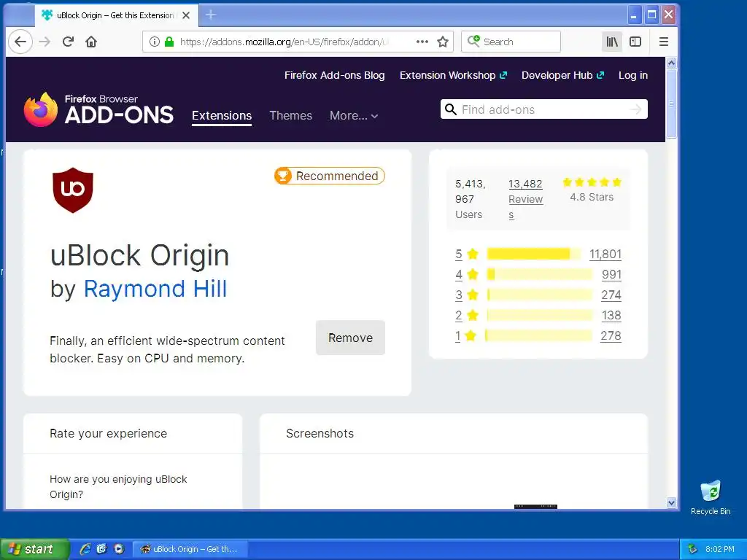This screenshot has width=747, height=560.
Task: Click the Firefox Browser Add-ons logo
Action: tap(98, 109)
